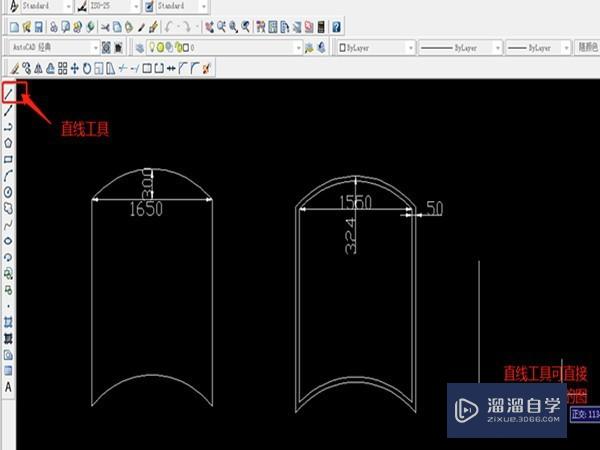Click the Insert Block icon
Image resolution: width=600 pixels, height=450 pixels.
coord(8,274)
